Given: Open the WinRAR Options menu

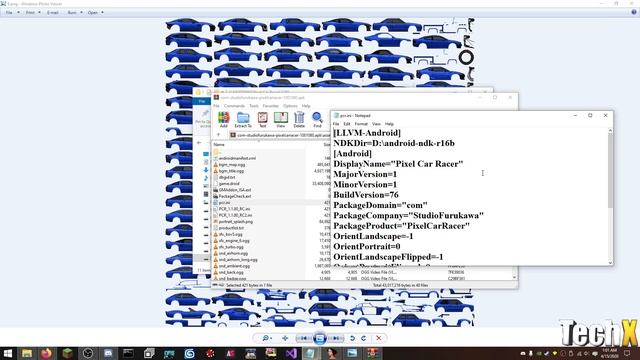Looking at the screenshot, I should tap(290, 106).
